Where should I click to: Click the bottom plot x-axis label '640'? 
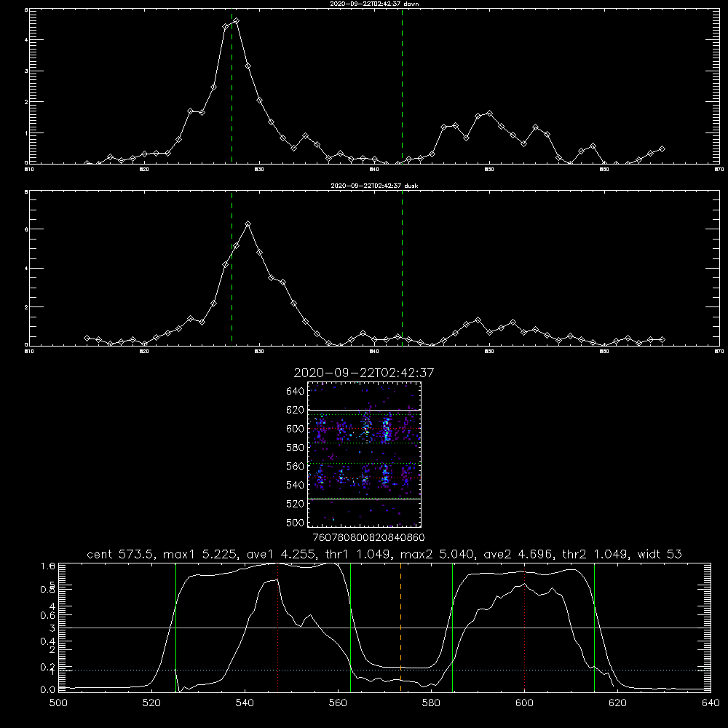pyautogui.click(x=711, y=703)
